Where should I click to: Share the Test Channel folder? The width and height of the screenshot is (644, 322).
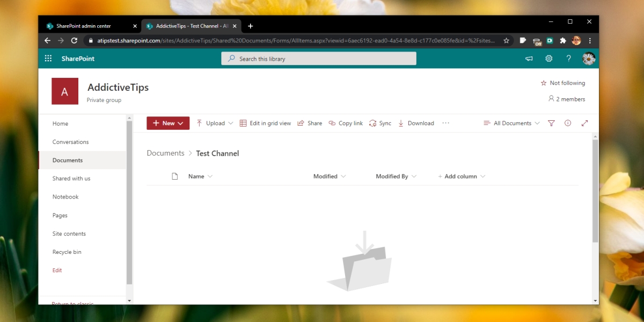click(x=310, y=123)
